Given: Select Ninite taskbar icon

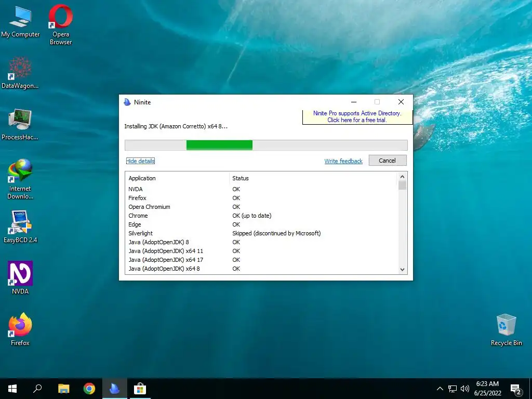Looking at the screenshot, I should (x=115, y=389).
